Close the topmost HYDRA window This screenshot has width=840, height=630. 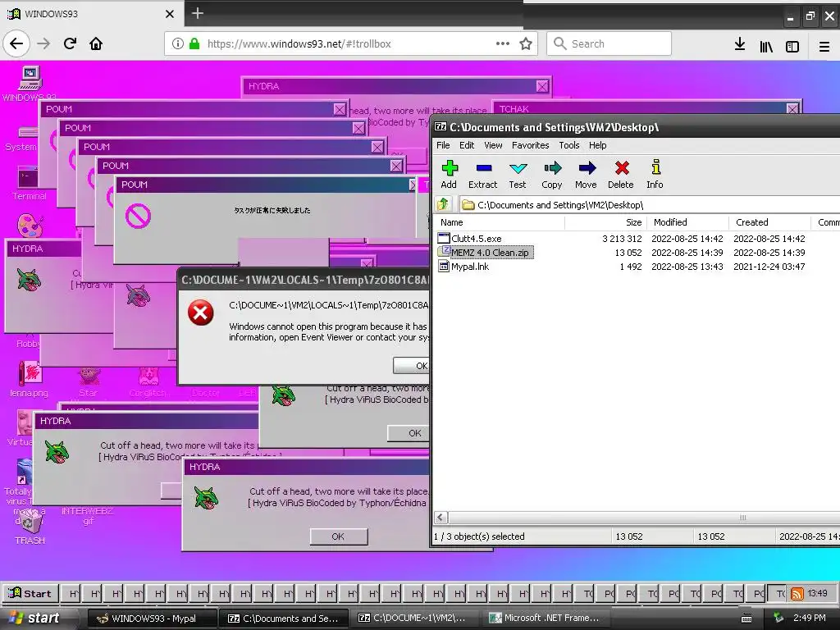point(542,86)
